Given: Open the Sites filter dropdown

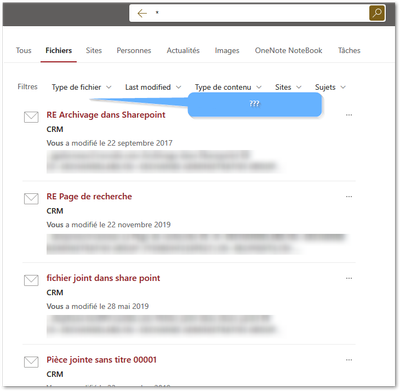Looking at the screenshot, I should click(288, 87).
